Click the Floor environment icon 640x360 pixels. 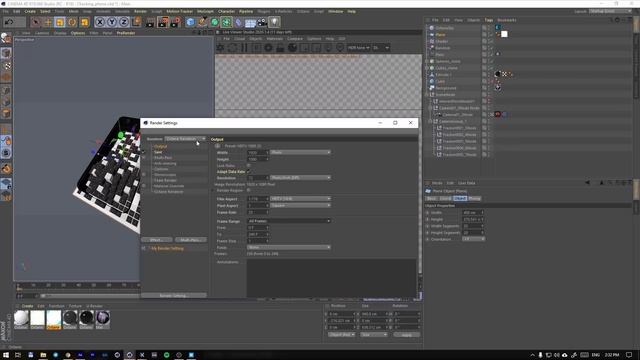250,22
